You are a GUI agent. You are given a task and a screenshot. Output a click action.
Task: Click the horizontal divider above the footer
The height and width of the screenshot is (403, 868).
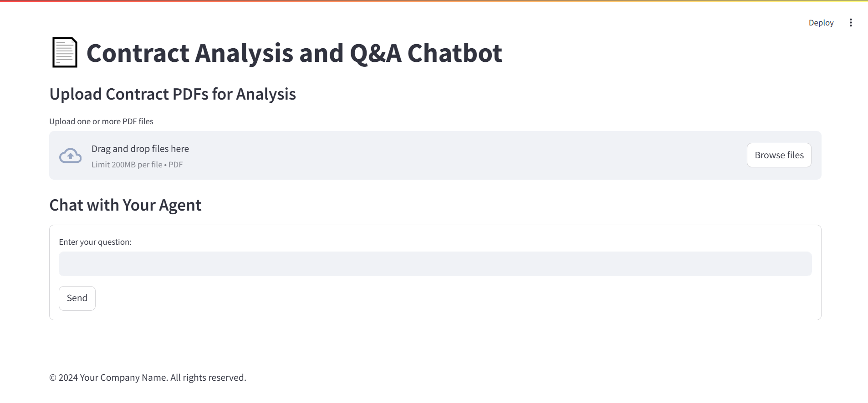pyautogui.click(x=435, y=350)
